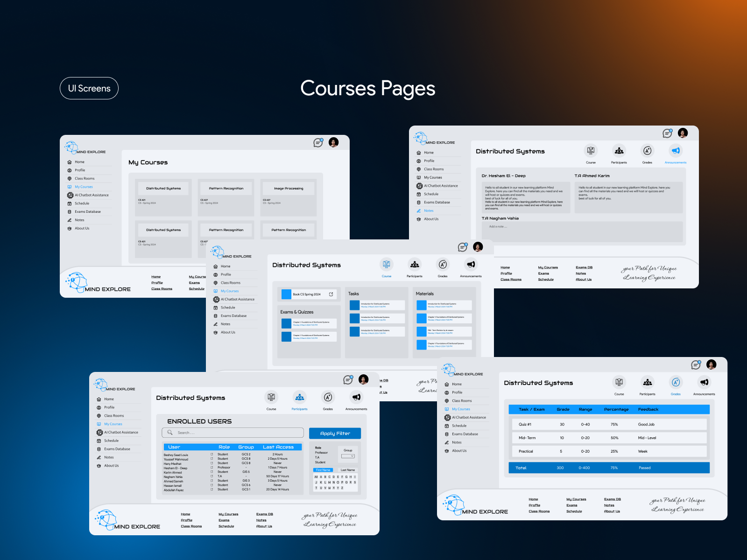Open AI Chatbot Assistance on My Courses sidebar
The width and height of the screenshot is (747, 560).
[92, 195]
